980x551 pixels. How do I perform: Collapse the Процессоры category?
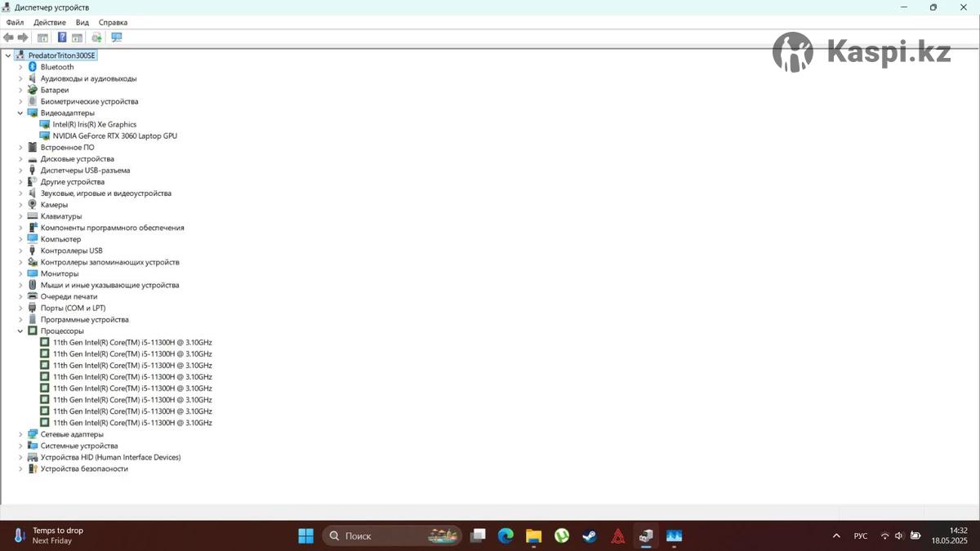[x=20, y=331]
